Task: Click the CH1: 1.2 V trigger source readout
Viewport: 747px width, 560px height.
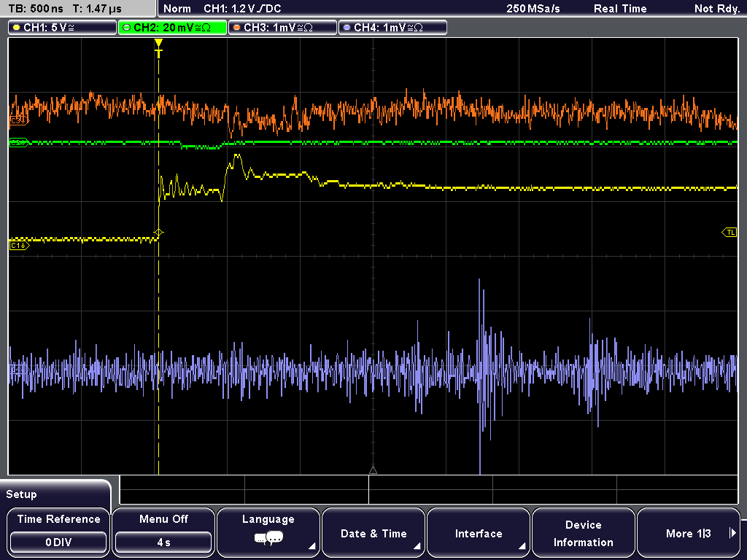Action: 242,9
